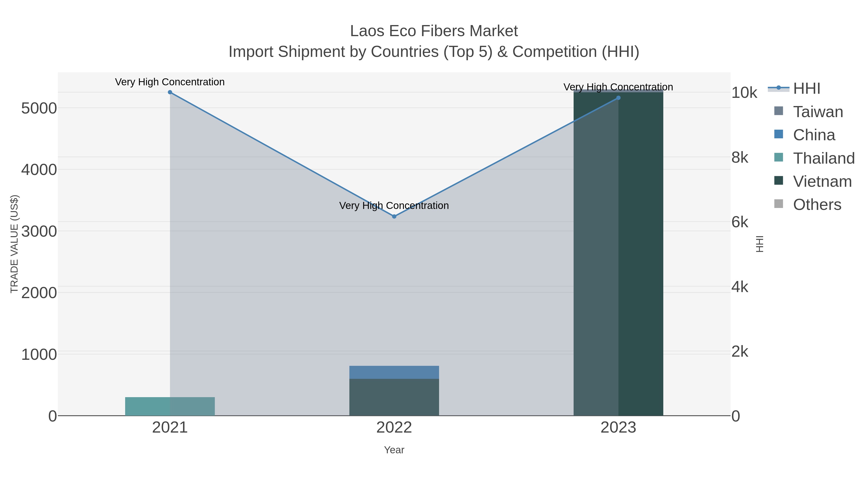Toggle the Taiwan legend entry
868x488 pixels.
[x=809, y=112]
